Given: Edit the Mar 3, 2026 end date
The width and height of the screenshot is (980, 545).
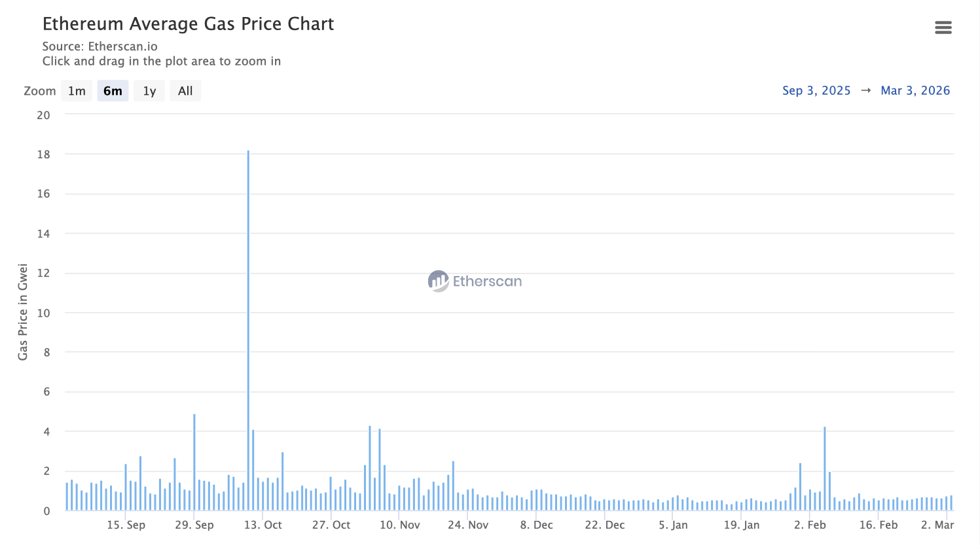Looking at the screenshot, I should [915, 91].
